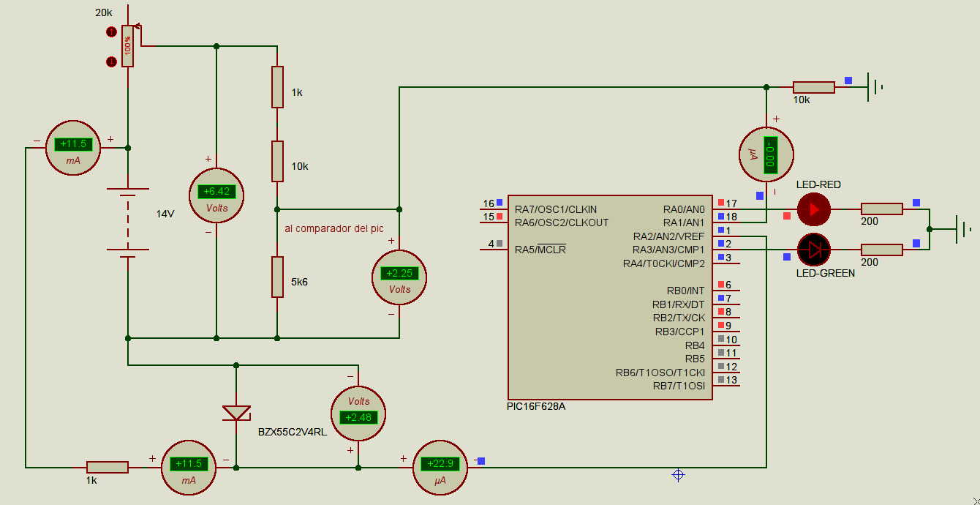Viewport: 980px width, 505px height.
Task: Click the RA1/AN1 pin label
Action: pyautogui.click(x=684, y=222)
